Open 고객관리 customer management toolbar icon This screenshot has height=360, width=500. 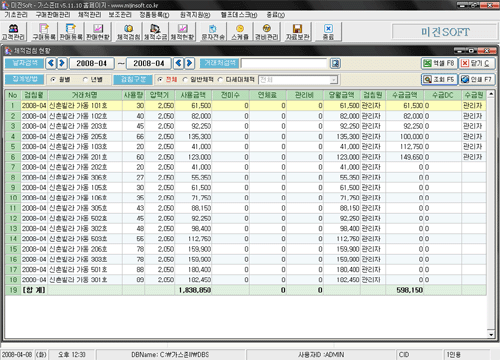coord(13,32)
